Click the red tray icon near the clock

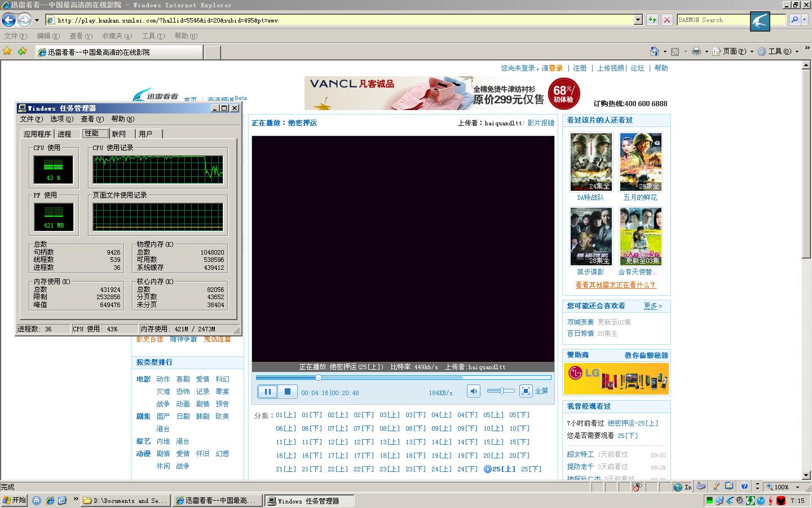781,501
